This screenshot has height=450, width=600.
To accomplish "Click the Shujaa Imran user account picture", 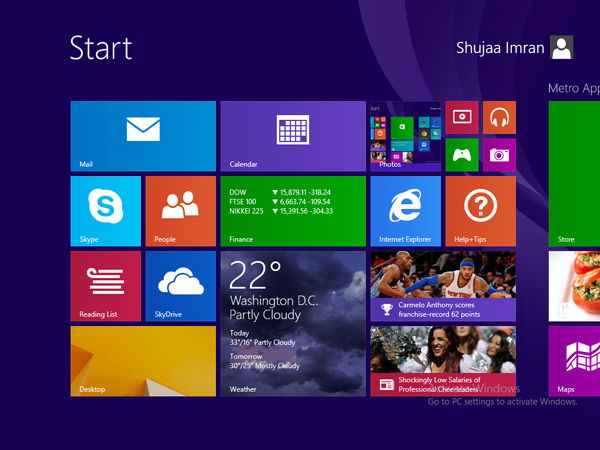I will pyautogui.click(x=561, y=47).
